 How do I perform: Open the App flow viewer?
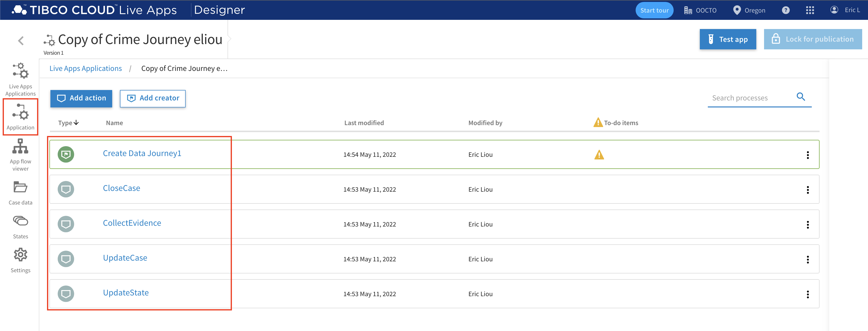pyautogui.click(x=21, y=155)
